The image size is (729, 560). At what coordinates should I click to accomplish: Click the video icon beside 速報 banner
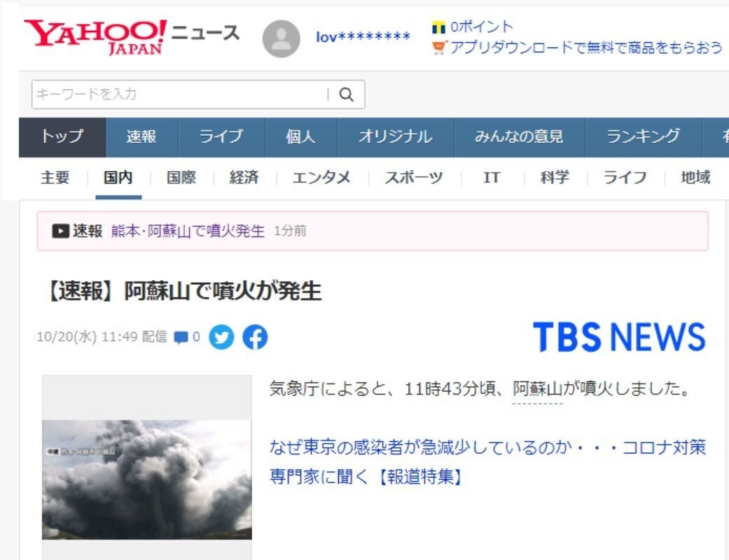coord(60,231)
